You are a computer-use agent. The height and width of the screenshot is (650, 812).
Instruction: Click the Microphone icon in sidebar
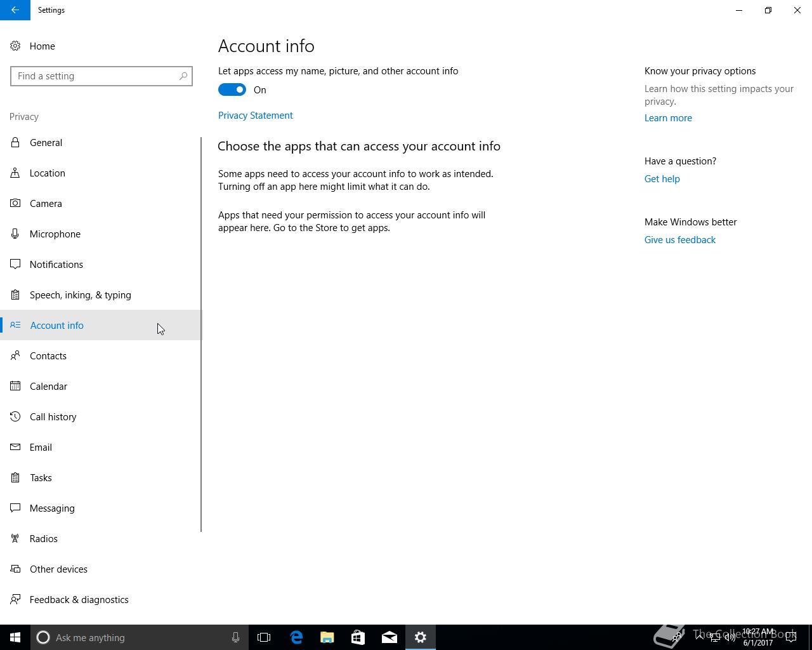(15, 234)
